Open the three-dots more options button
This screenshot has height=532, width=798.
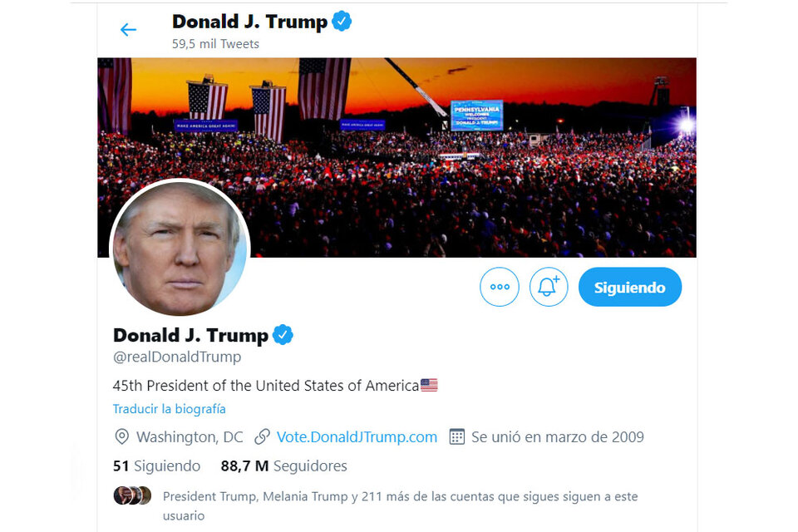click(500, 287)
